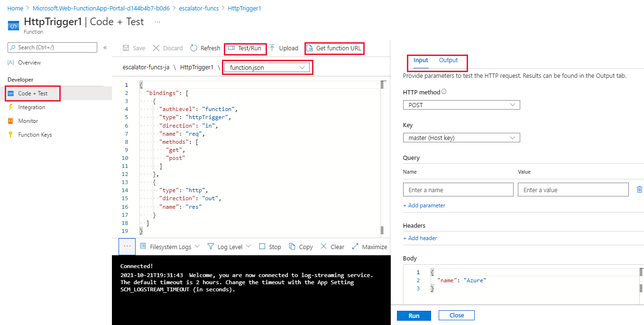The image size is (644, 325).
Task: Run the HTTP trigger test
Action: [414, 315]
